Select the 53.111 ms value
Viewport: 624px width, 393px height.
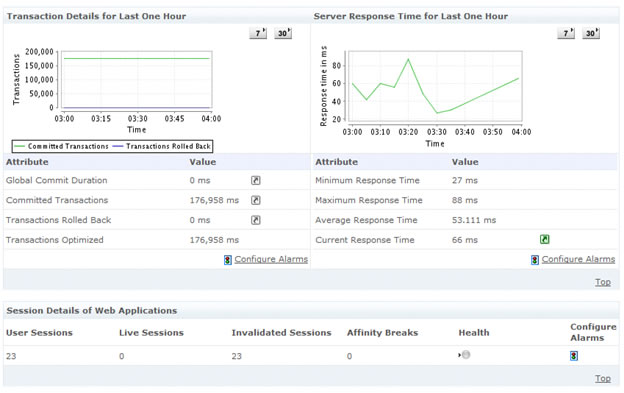click(474, 220)
